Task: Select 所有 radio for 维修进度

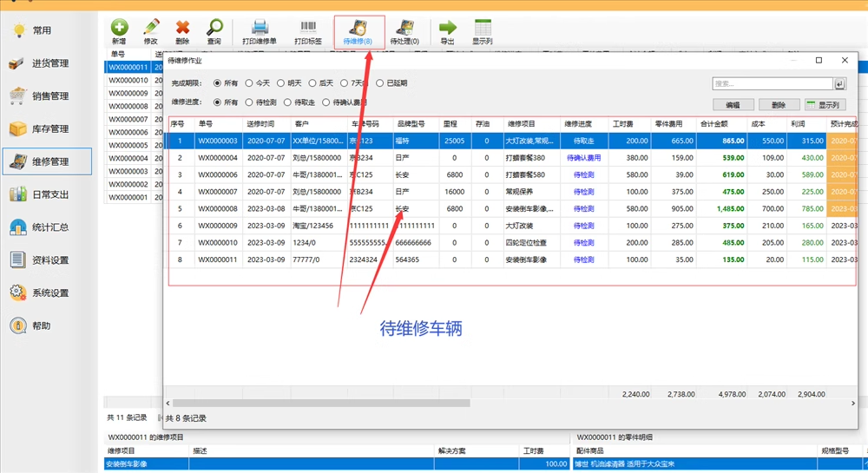Action: (x=217, y=102)
